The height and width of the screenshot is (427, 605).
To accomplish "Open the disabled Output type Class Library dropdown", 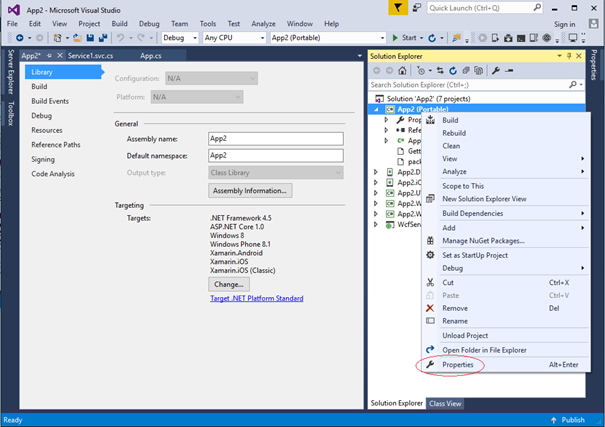I will [x=276, y=173].
